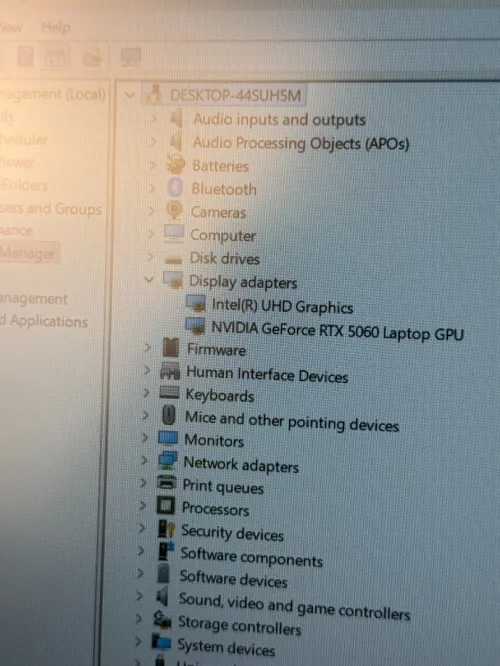This screenshot has height=666, width=500.
Task: Click the System devices icon
Action: pos(161,642)
